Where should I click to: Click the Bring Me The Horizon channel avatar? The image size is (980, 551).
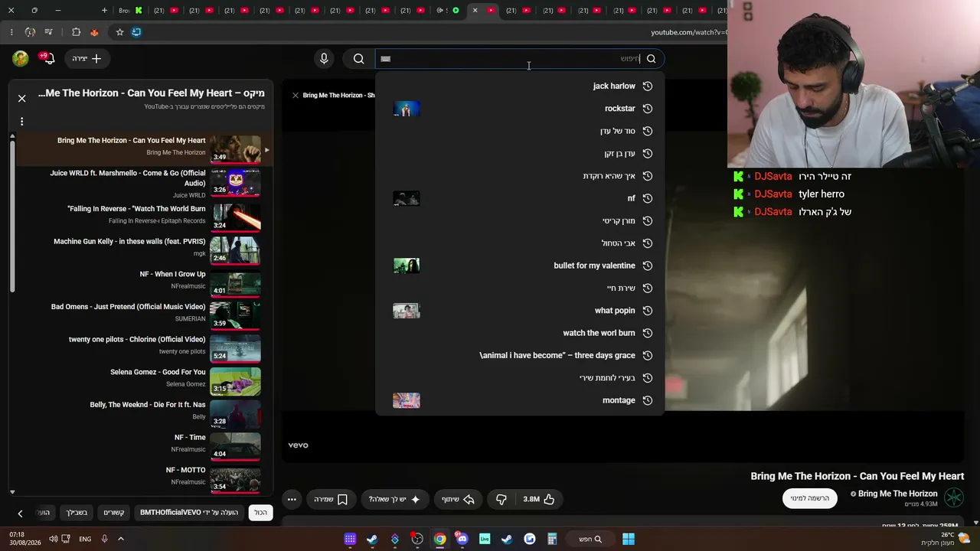point(954,497)
